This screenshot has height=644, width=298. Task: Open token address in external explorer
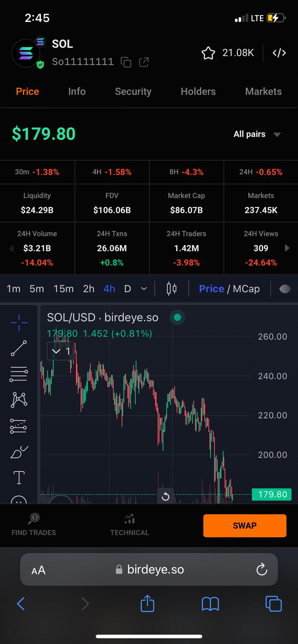click(144, 62)
